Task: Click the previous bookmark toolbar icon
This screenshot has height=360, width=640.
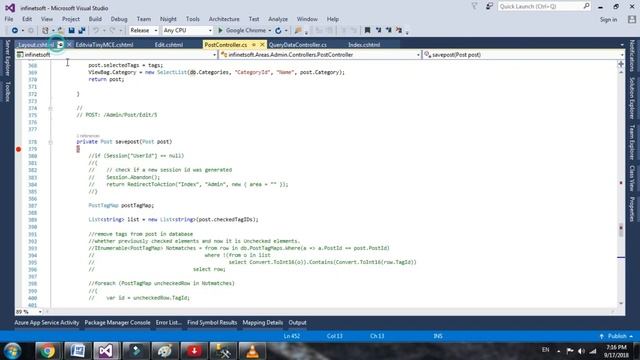Action: [378, 30]
